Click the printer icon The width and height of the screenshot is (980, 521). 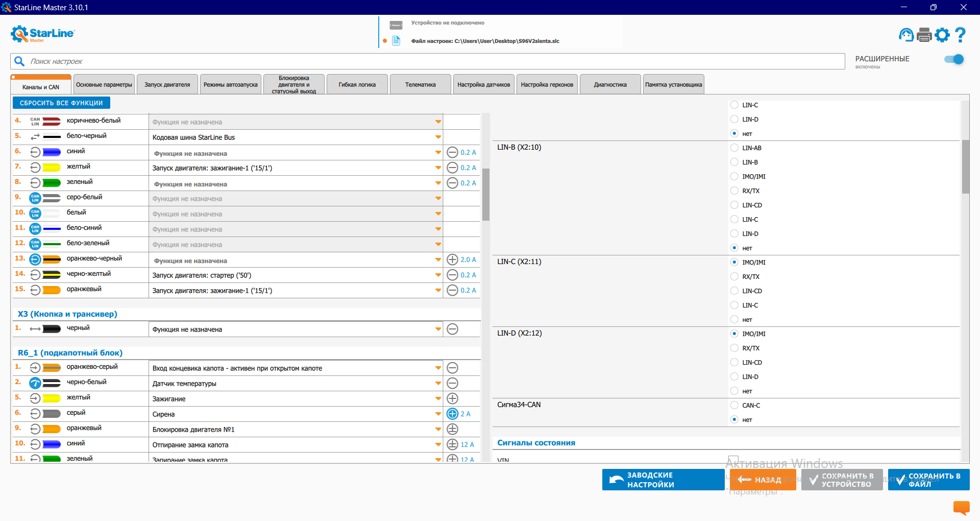924,35
